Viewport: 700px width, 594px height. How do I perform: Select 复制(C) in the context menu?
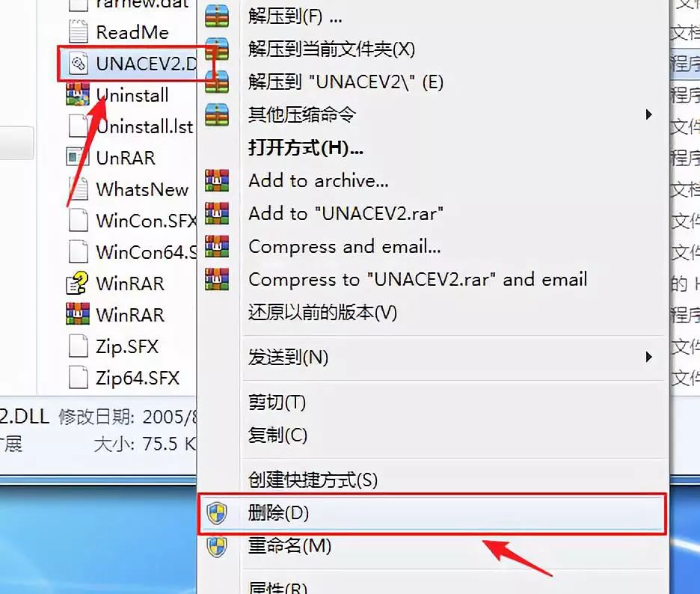[277, 435]
